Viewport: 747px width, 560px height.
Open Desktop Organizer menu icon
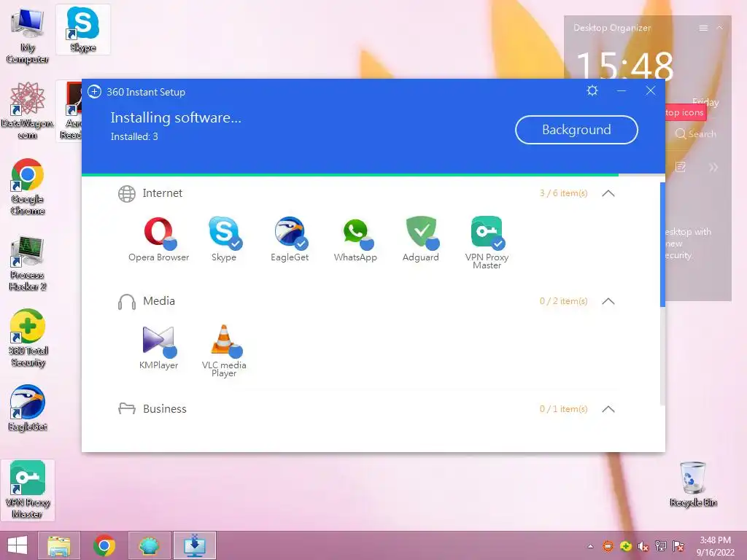(703, 28)
